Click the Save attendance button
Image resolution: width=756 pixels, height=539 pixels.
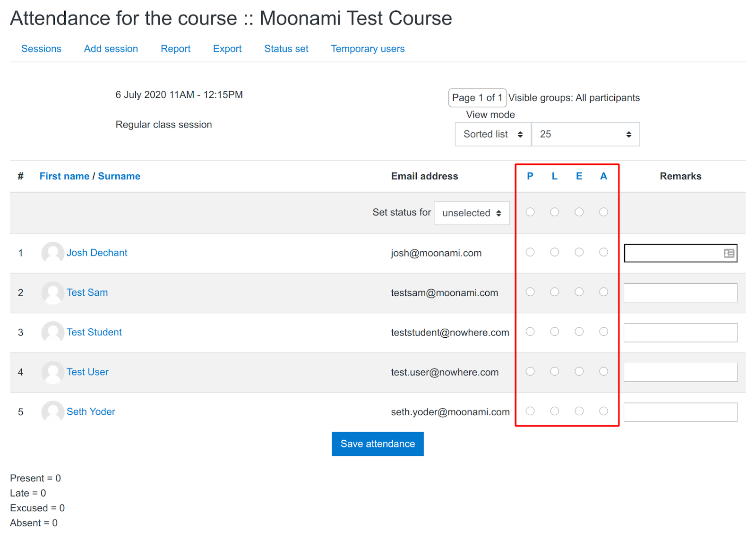pyautogui.click(x=377, y=444)
